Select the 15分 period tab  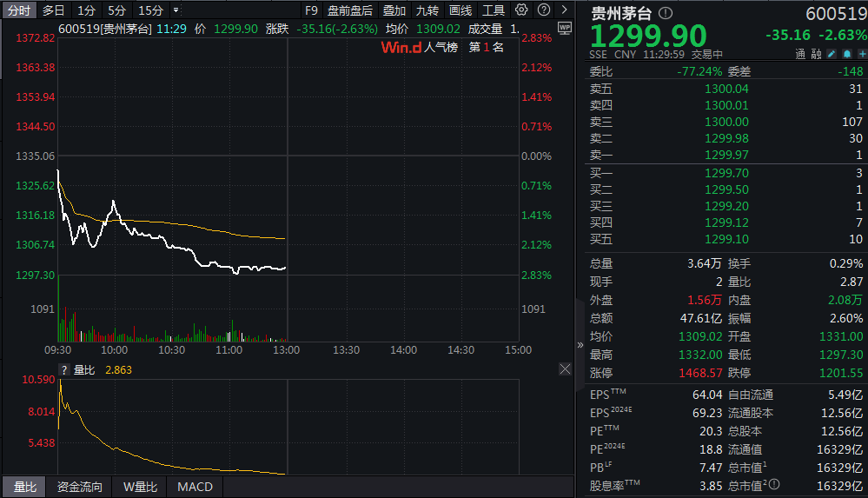[150, 10]
